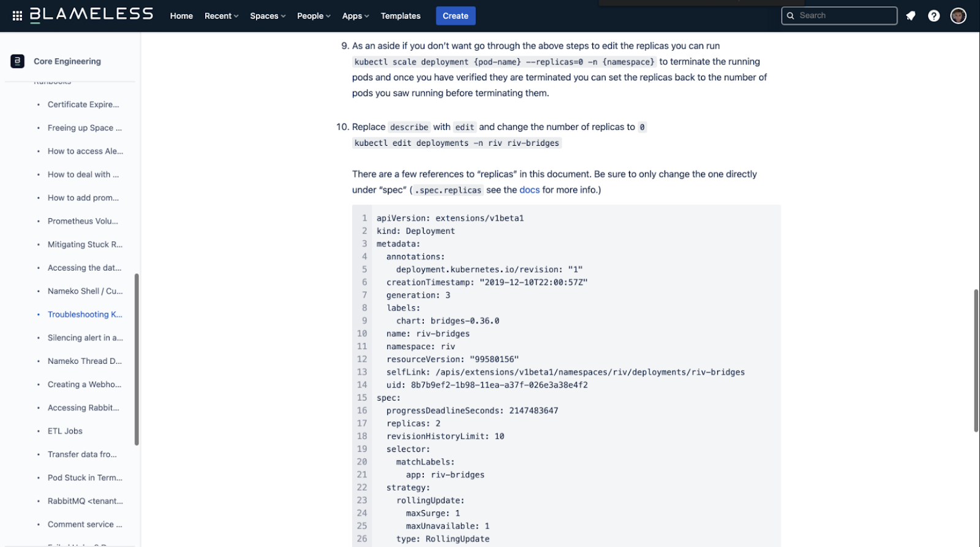Click the selfLink code line
Screen dimensions: 980x547
coord(565,372)
